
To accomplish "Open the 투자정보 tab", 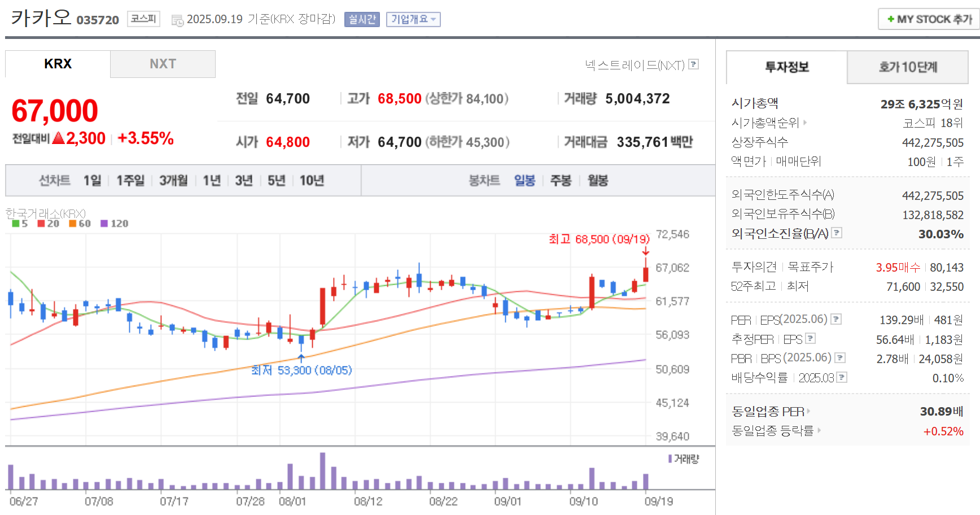I will (x=787, y=67).
